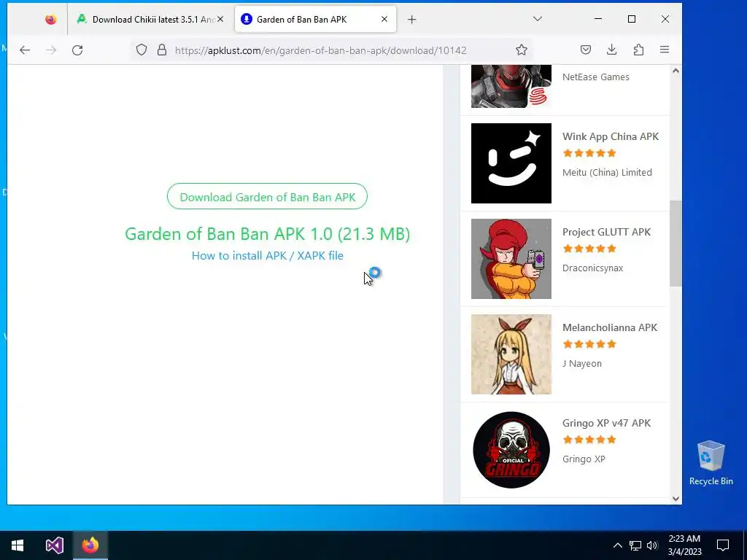Viewport: 747px width, 560px height.
Task: Click the vertical scrollbar thumb
Action: coord(676,244)
